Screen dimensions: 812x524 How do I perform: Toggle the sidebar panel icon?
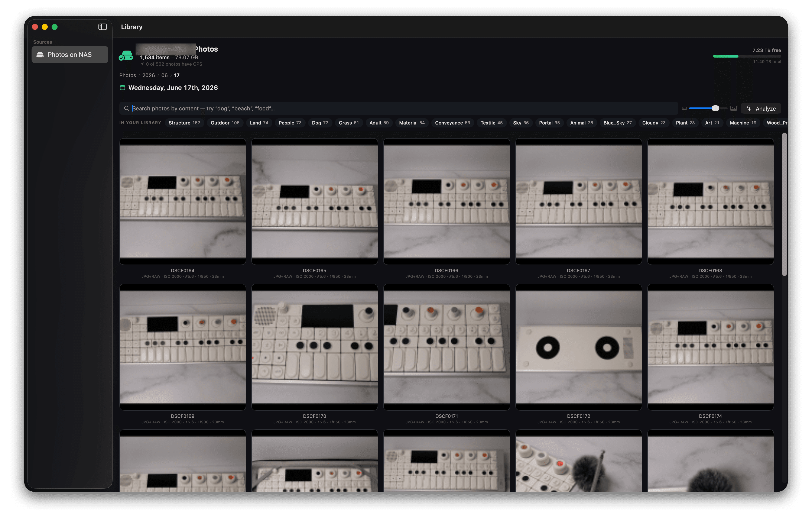pos(102,27)
